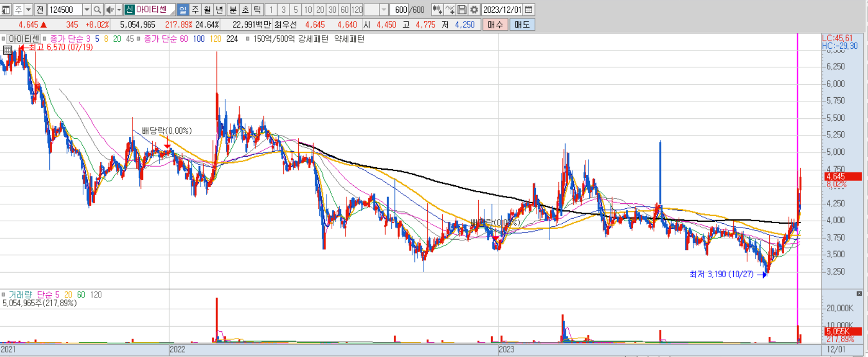Open dropdown arrow beside speaker icon

coord(119,9)
